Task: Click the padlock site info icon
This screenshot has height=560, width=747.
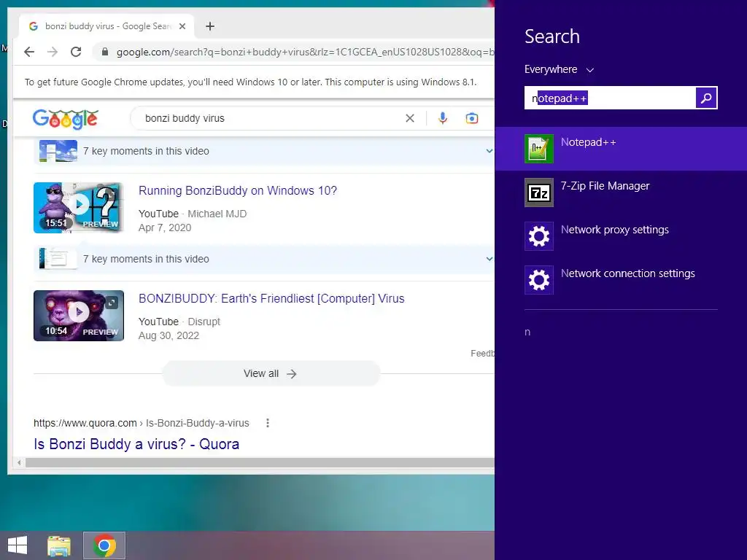Action: (x=105, y=52)
